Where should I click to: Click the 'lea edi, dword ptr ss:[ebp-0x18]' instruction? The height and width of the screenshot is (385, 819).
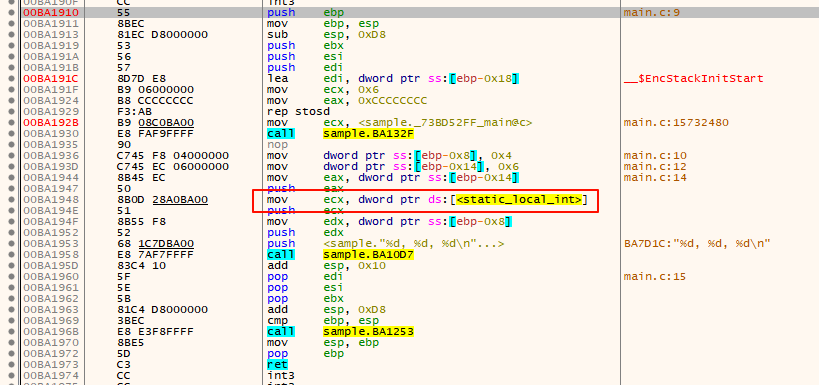pos(393,79)
